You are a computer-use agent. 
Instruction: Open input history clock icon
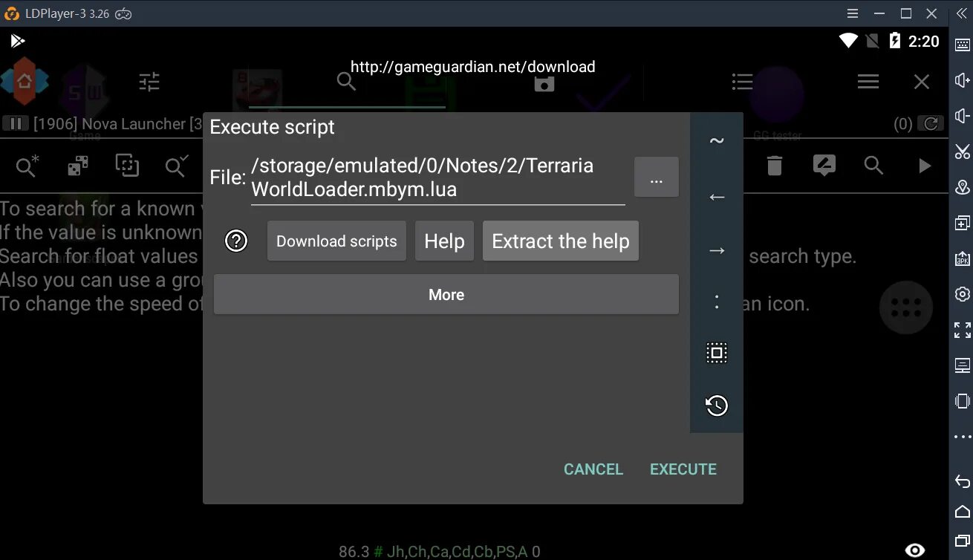717,406
